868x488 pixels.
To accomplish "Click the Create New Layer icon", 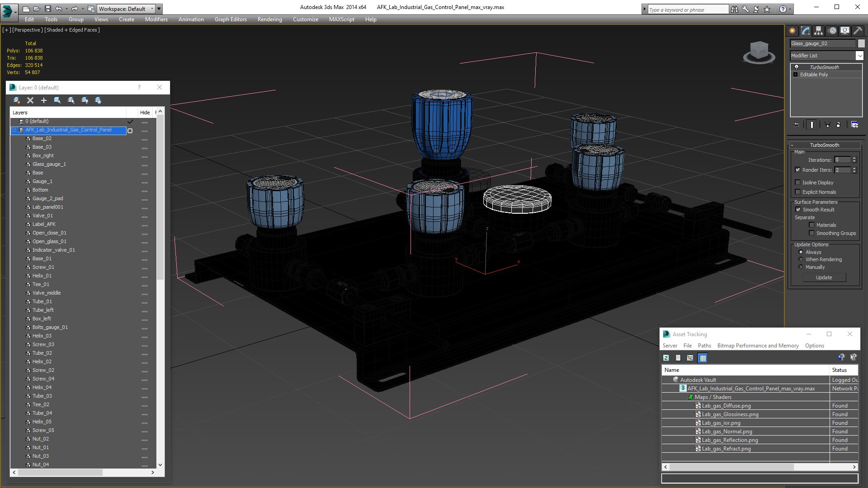I will coord(17,100).
